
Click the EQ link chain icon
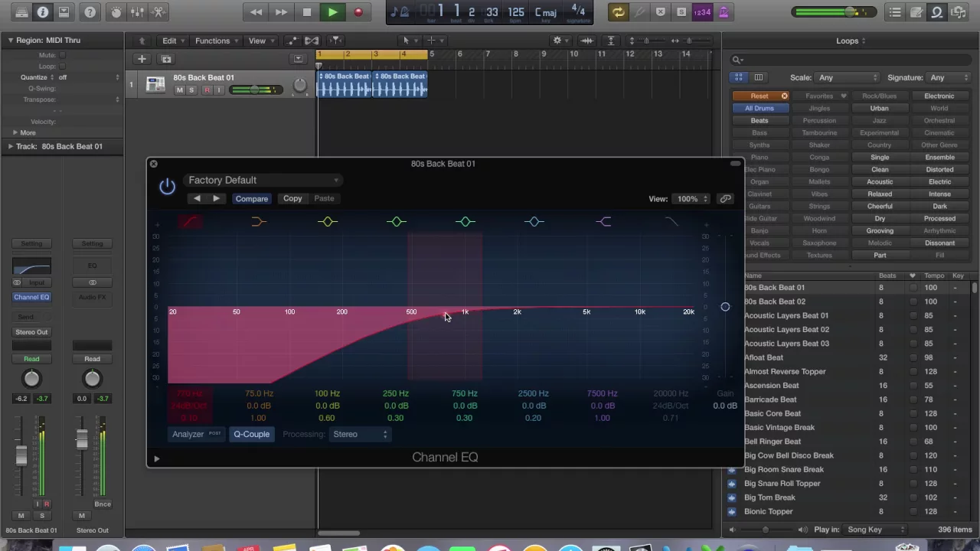coord(725,199)
